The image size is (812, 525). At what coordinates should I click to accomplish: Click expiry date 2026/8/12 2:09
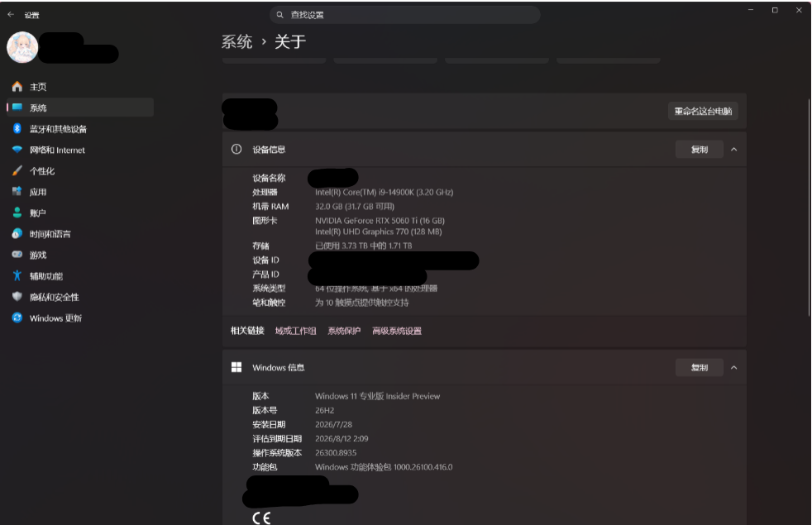[342, 438]
